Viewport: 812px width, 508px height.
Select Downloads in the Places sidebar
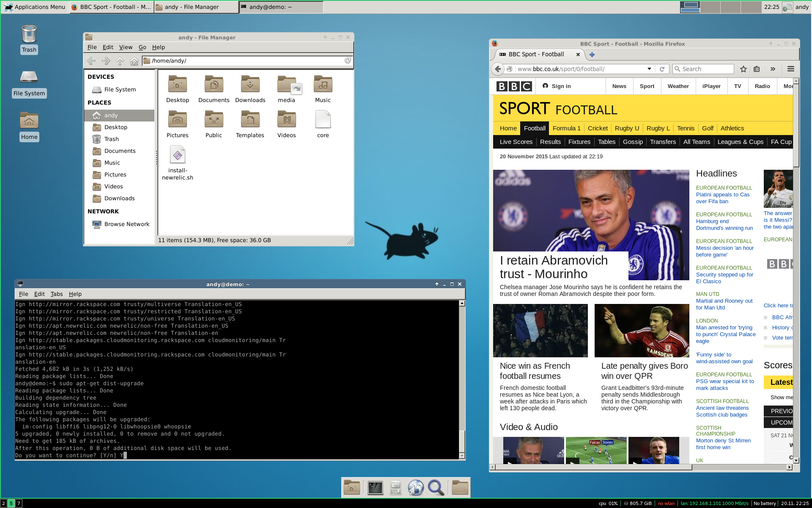120,198
